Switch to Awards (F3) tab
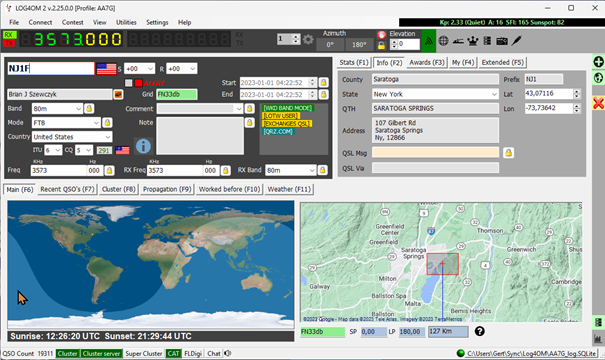The height and width of the screenshot is (360, 605). [x=427, y=63]
